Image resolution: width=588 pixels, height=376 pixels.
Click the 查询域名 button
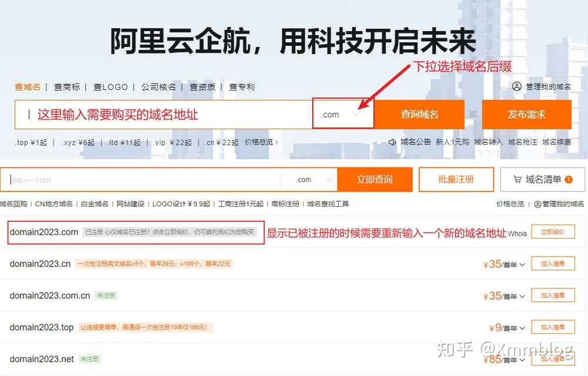(419, 114)
